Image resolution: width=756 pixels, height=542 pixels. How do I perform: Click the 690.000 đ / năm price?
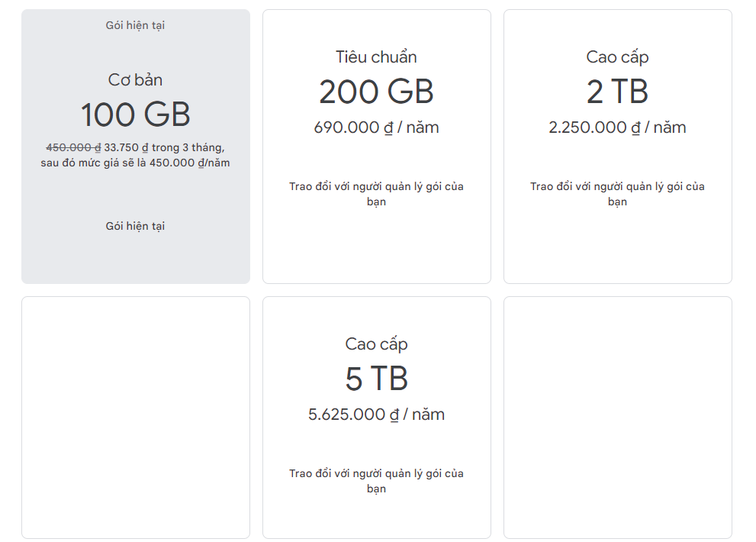pos(376,127)
